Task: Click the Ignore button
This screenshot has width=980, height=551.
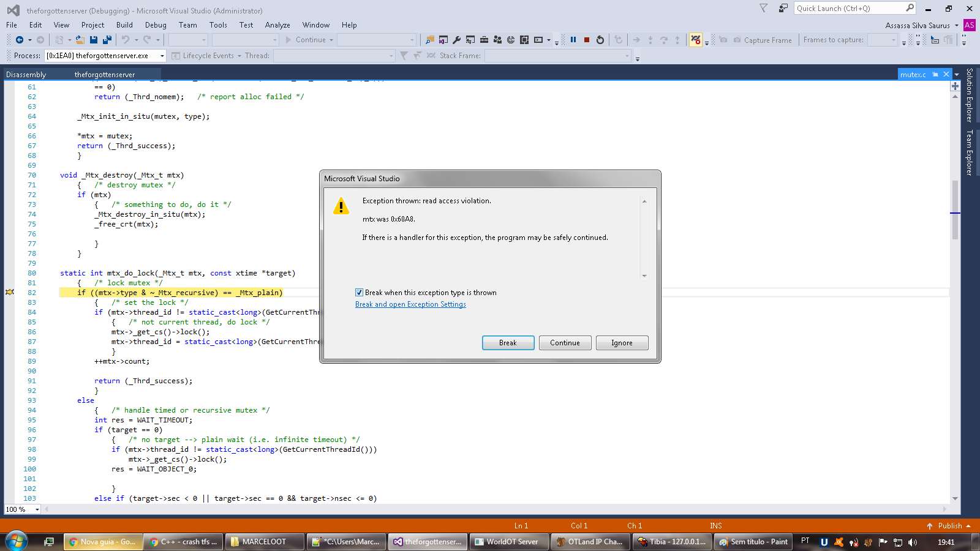Action: click(x=622, y=343)
